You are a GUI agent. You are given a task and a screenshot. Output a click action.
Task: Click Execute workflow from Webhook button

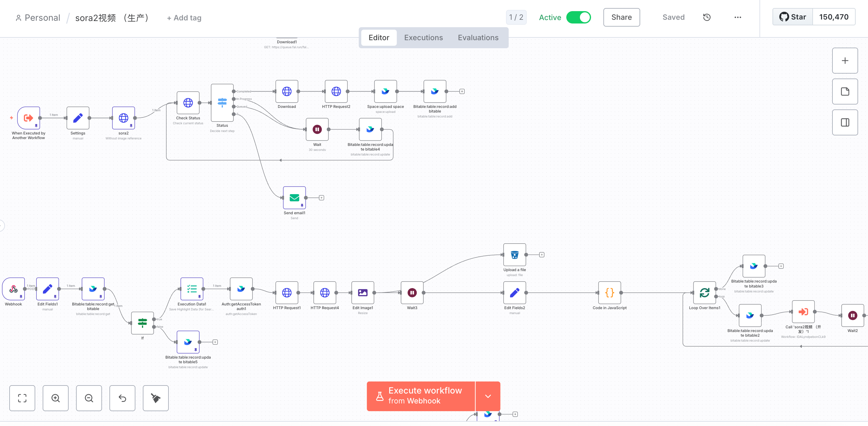pos(420,396)
